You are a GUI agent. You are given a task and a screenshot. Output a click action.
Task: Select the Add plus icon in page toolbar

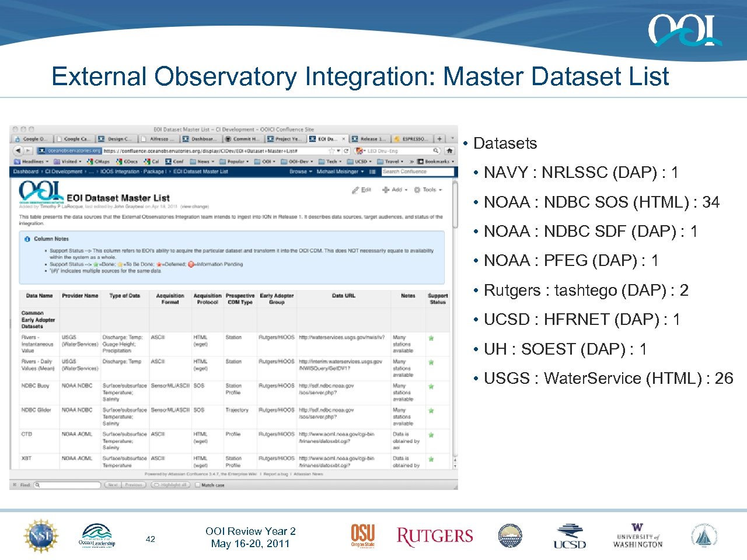pyautogui.click(x=385, y=190)
